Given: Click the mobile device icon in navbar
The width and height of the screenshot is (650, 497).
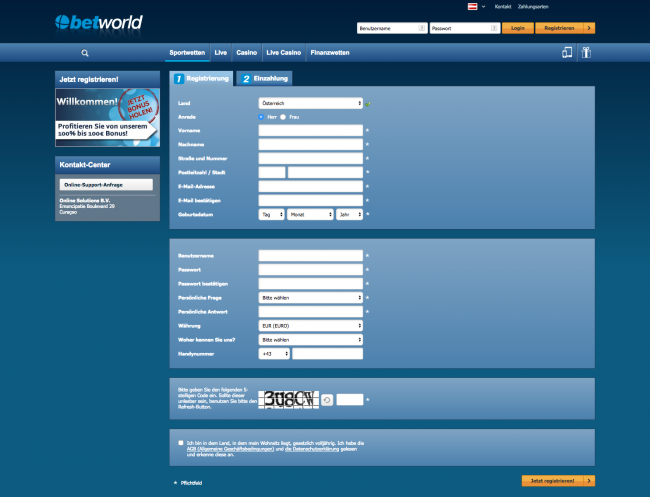Looking at the screenshot, I should click(x=566, y=53).
